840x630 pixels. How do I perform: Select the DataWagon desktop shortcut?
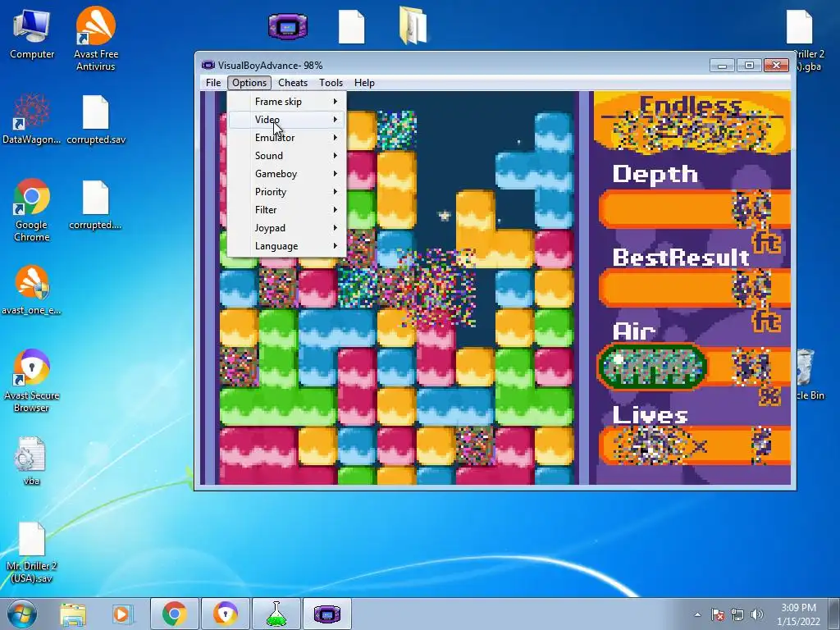point(32,118)
